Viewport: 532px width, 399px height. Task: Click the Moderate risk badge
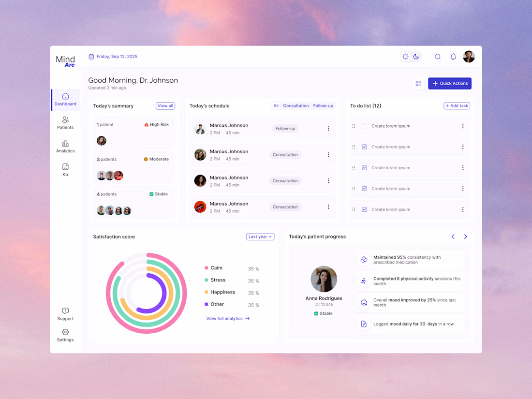point(156,159)
